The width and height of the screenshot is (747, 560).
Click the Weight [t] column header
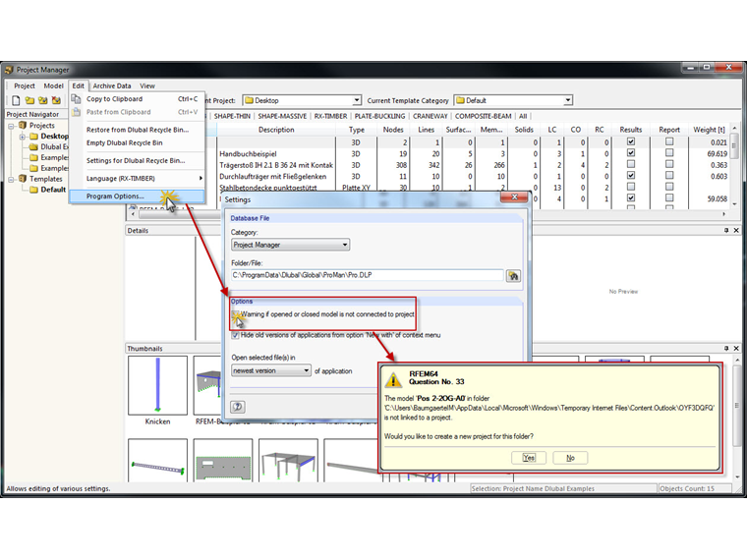point(709,130)
